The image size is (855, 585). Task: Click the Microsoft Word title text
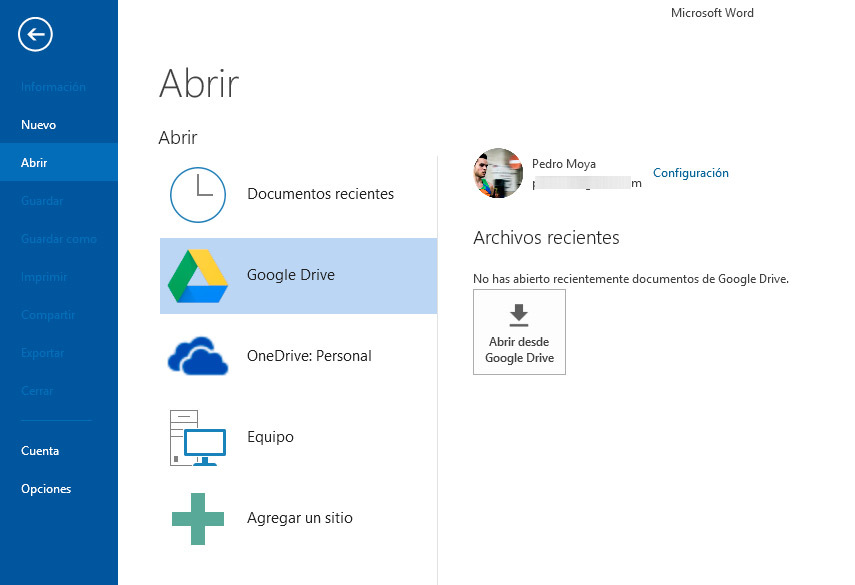click(712, 13)
